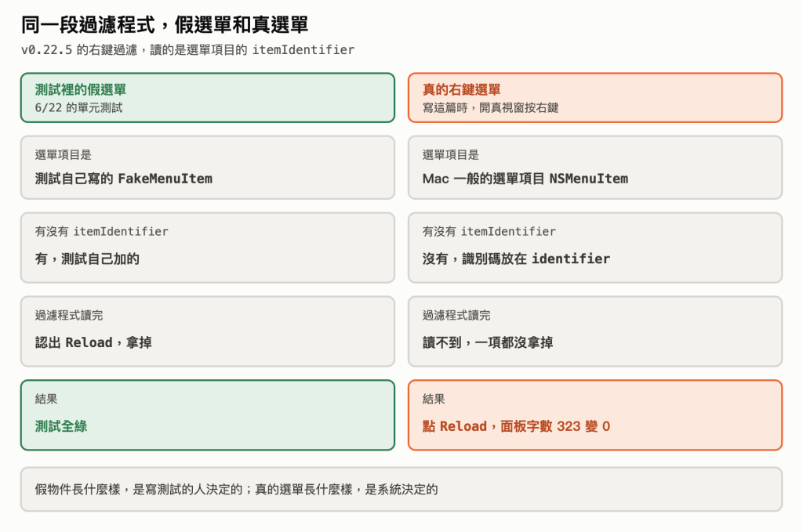Select the text 6/22 的單元測試
This screenshot has height=532, width=803.
79,107
